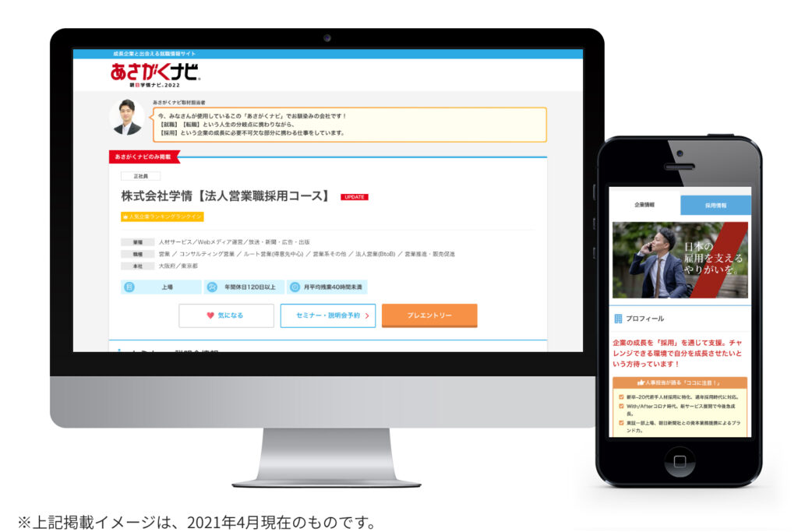Click the 月平均残業40時間未満 clock icon
This screenshot has height=532, width=798.
(x=295, y=287)
